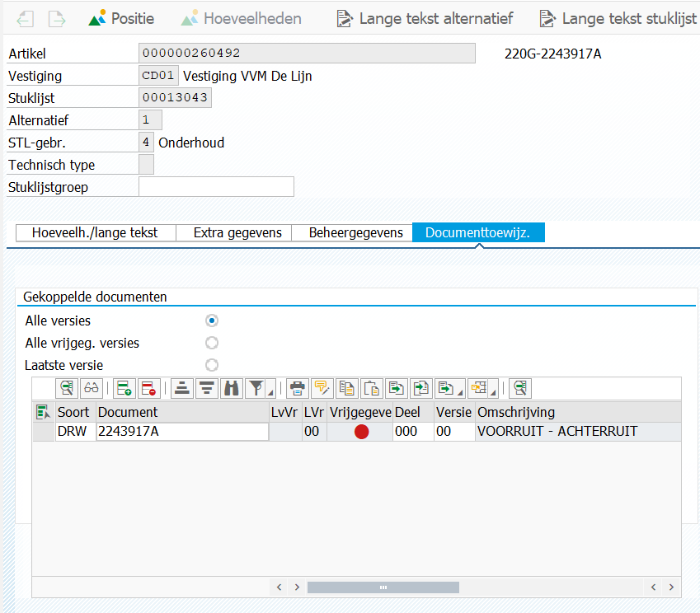
Task: Select the Documenttoewijz. tab
Action: point(478,232)
